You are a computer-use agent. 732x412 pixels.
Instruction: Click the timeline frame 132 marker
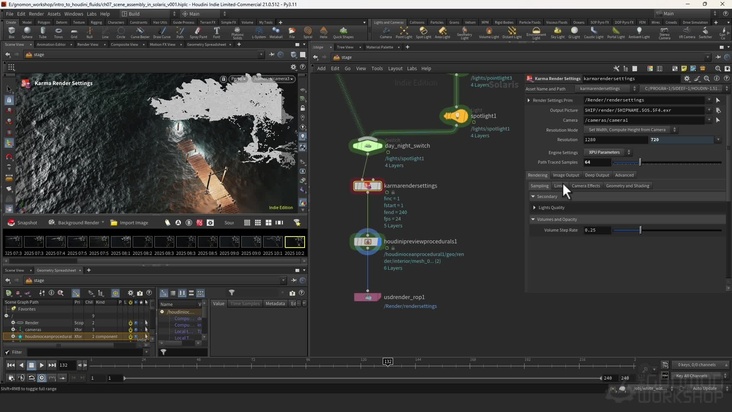click(387, 362)
